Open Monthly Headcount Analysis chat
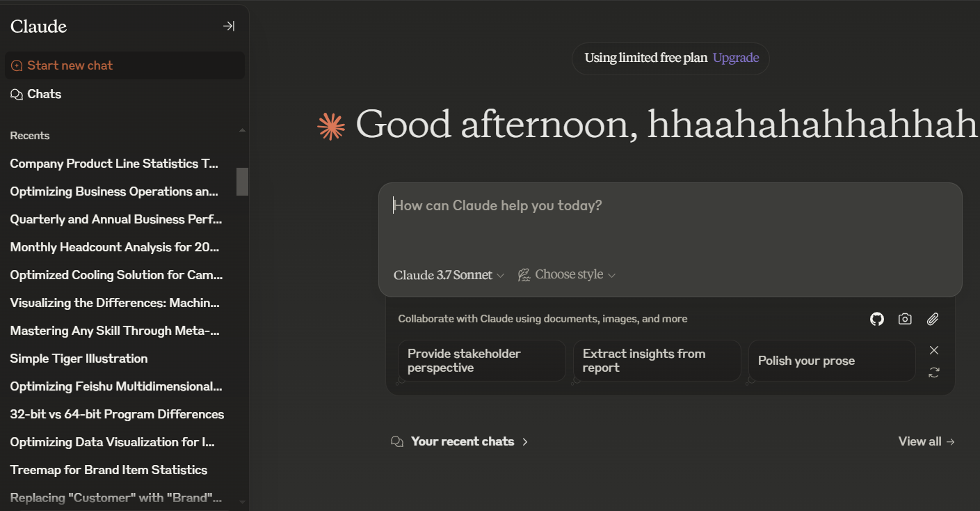The height and width of the screenshot is (511, 980). click(x=115, y=247)
